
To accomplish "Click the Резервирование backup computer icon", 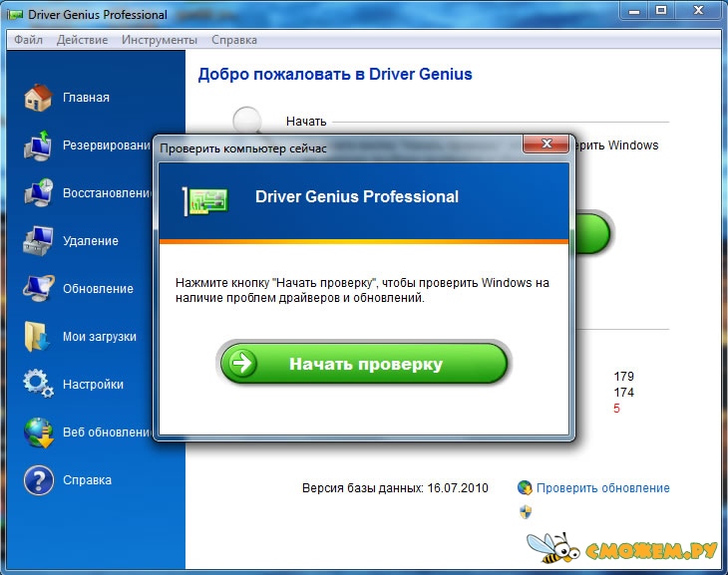I will (x=38, y=145).
